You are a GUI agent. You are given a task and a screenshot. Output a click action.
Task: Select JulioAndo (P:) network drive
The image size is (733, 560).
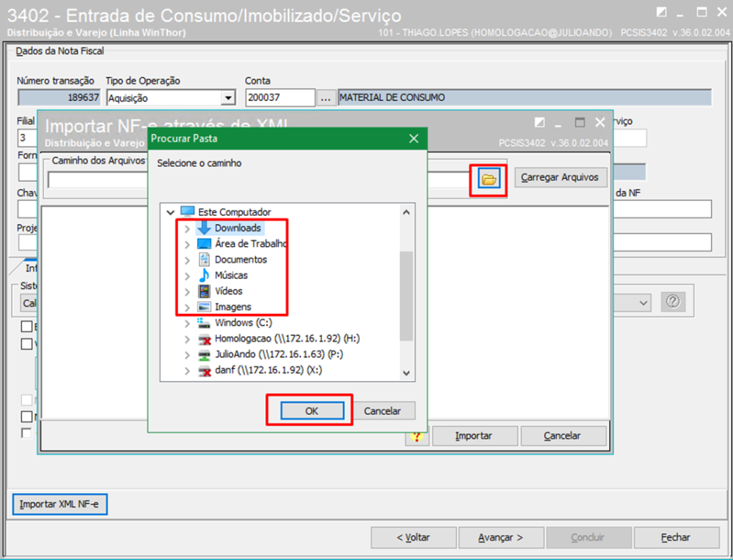[x=273, y=354]
